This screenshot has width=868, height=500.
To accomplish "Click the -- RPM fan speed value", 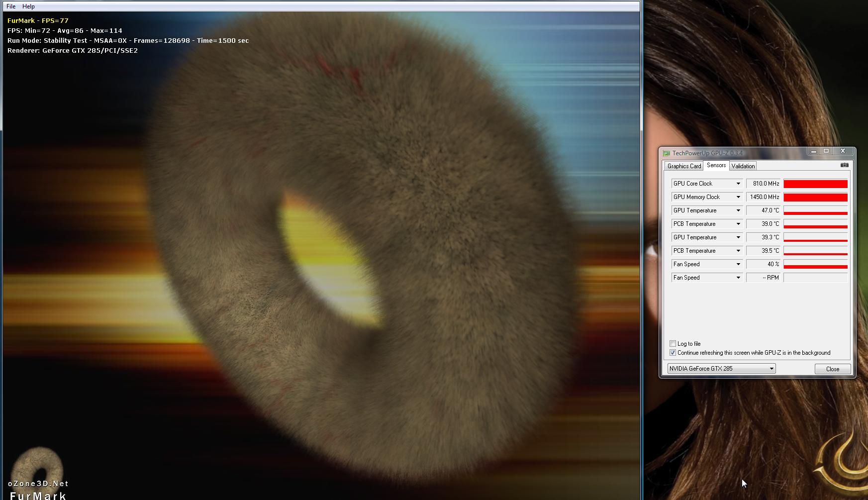I will point(764,278).
